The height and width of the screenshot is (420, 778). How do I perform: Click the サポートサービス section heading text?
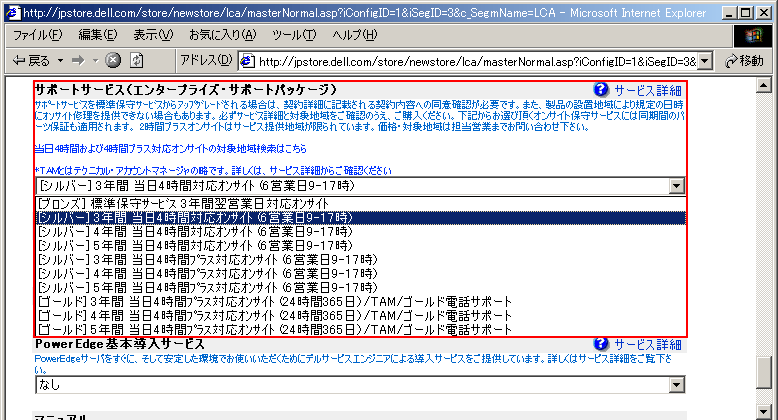tap(186, 90)
